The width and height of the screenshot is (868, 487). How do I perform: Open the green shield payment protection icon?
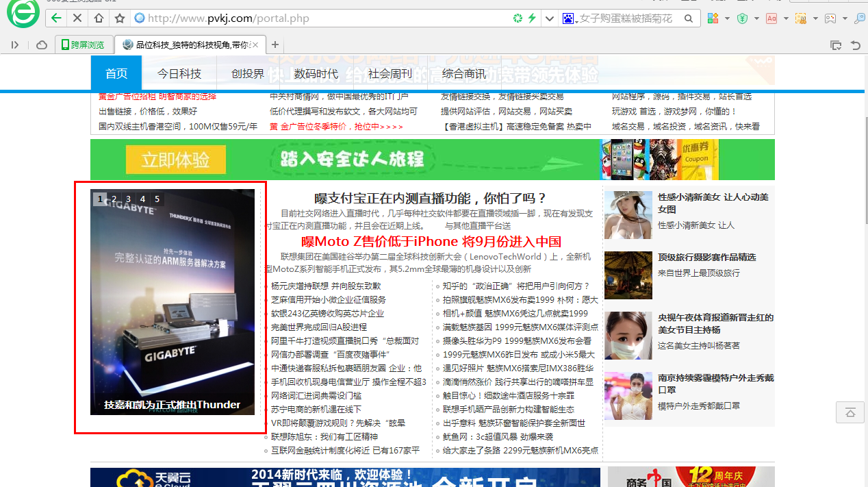click(x=742, y=18)
